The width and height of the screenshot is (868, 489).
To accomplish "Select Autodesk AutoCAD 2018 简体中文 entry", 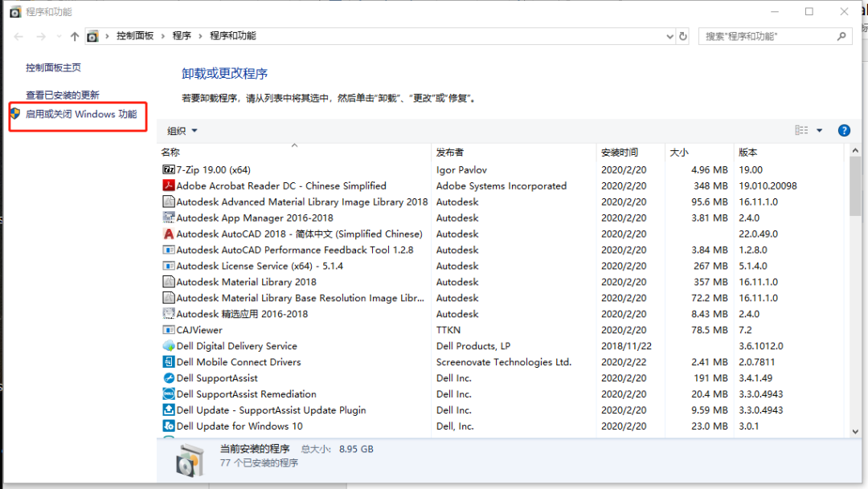I will point(300,234).
